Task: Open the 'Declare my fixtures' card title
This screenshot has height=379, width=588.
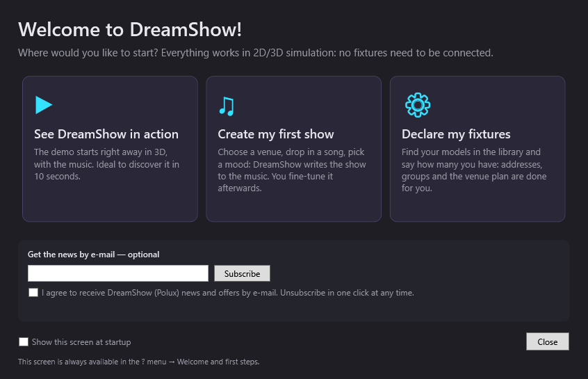Action: (x=456, y=134)
